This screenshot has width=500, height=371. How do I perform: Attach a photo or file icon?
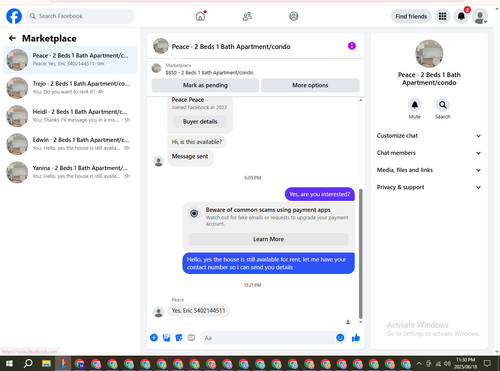click(166, 338)
